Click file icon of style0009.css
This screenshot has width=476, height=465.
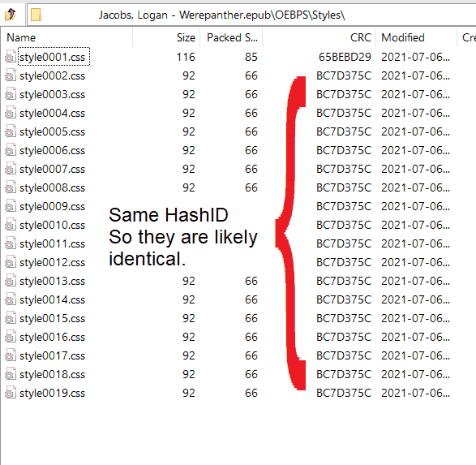11,206
